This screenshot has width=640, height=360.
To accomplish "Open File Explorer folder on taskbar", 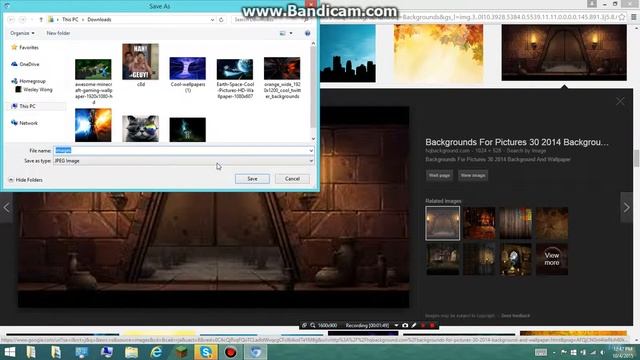I will point(131,352).
